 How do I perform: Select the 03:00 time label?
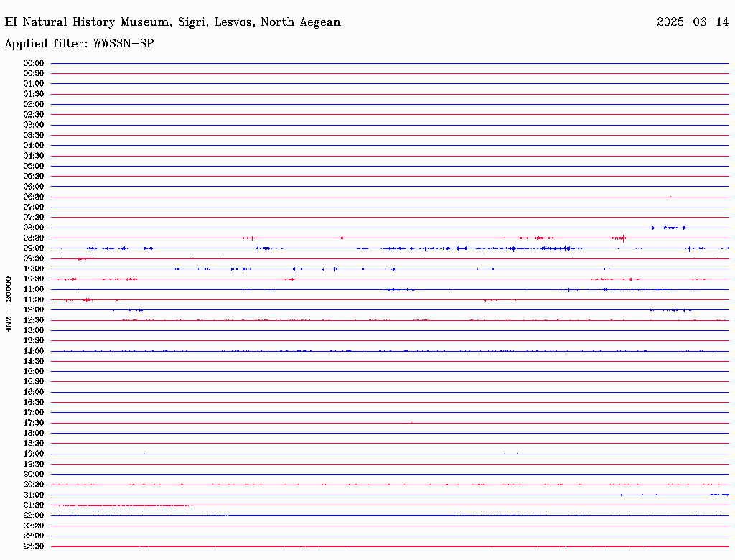click(34, 125)
